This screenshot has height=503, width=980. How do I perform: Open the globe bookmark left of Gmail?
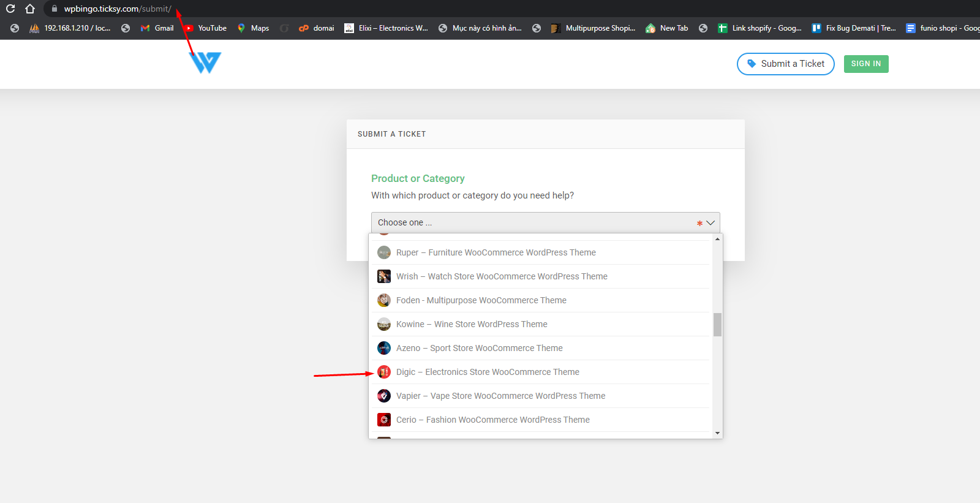[126, 28]
